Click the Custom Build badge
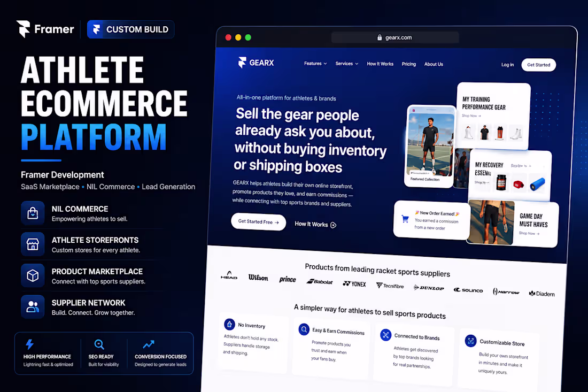 (130, 29)
